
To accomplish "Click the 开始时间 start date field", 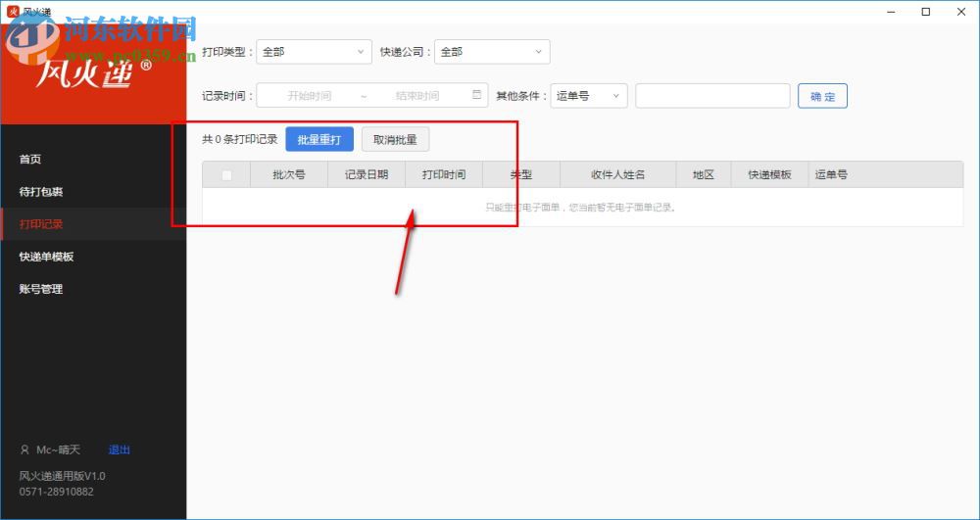I will click(x=309, y=96).
